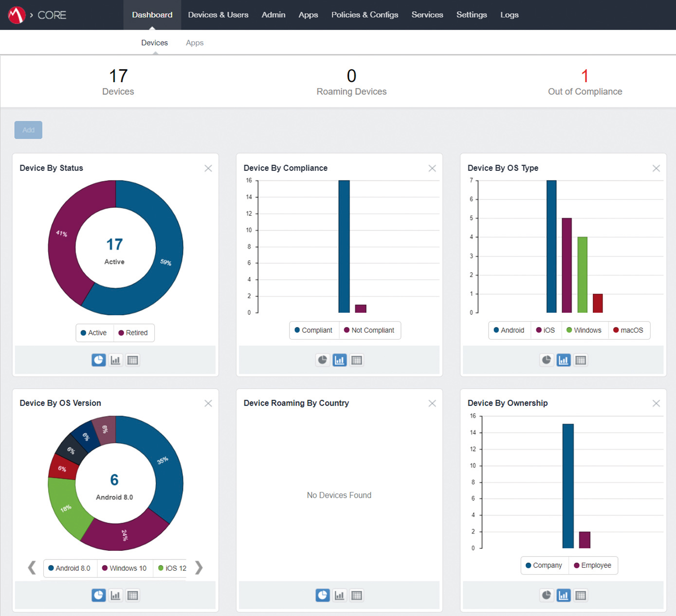The height and width of the screenshot is (616, 676).
Task: Toggle the Compliant legend entry
Action: 314,330
